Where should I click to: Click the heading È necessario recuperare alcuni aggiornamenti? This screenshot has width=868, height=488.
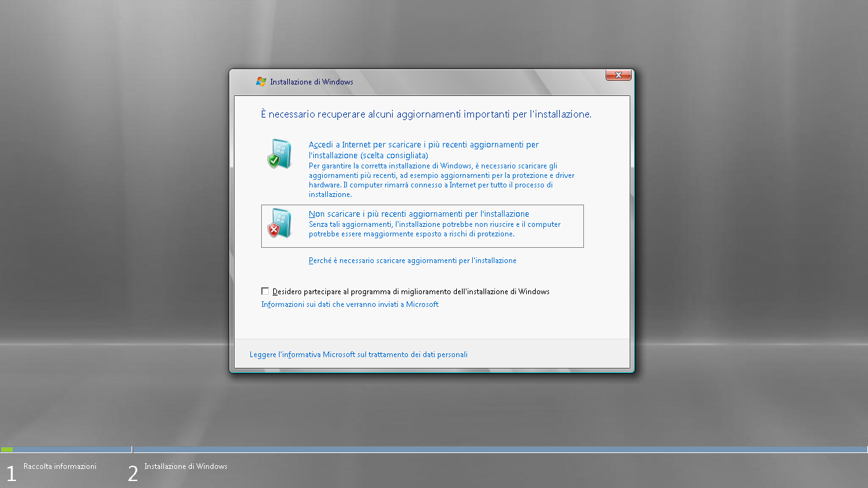[426, 114]
